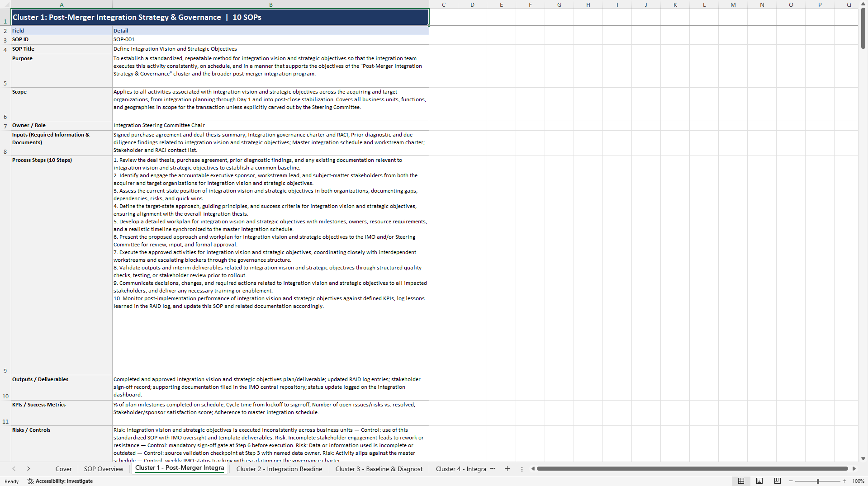Click the horizontal scrollbar right arrow
The height and width of the screenshot is (486, 868).
854,469
